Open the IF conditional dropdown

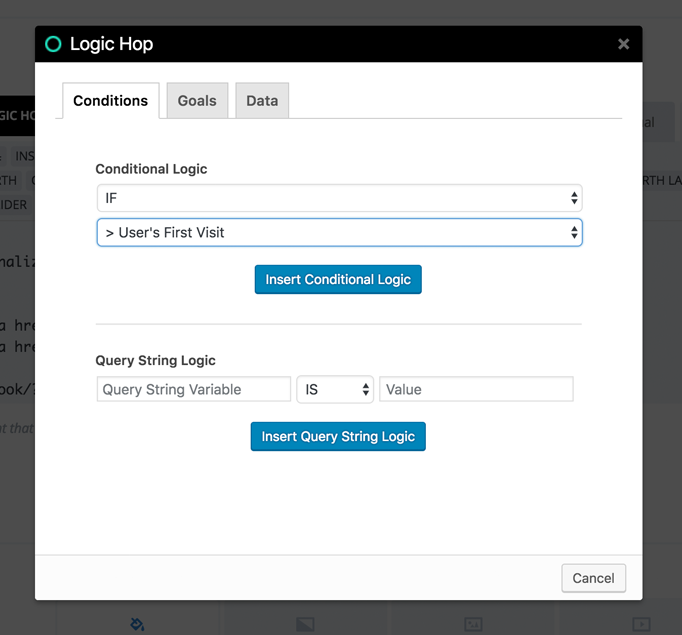(x=339, y=198)
